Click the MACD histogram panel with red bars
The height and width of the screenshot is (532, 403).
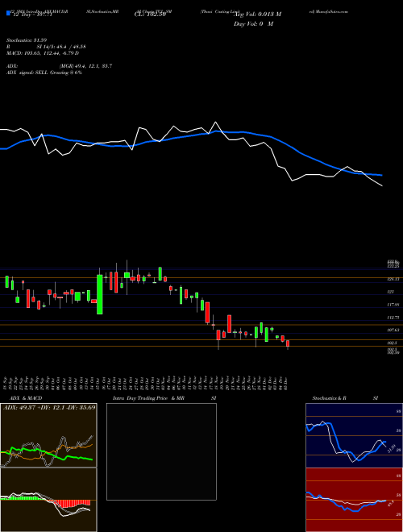click(x=48, y=500)
